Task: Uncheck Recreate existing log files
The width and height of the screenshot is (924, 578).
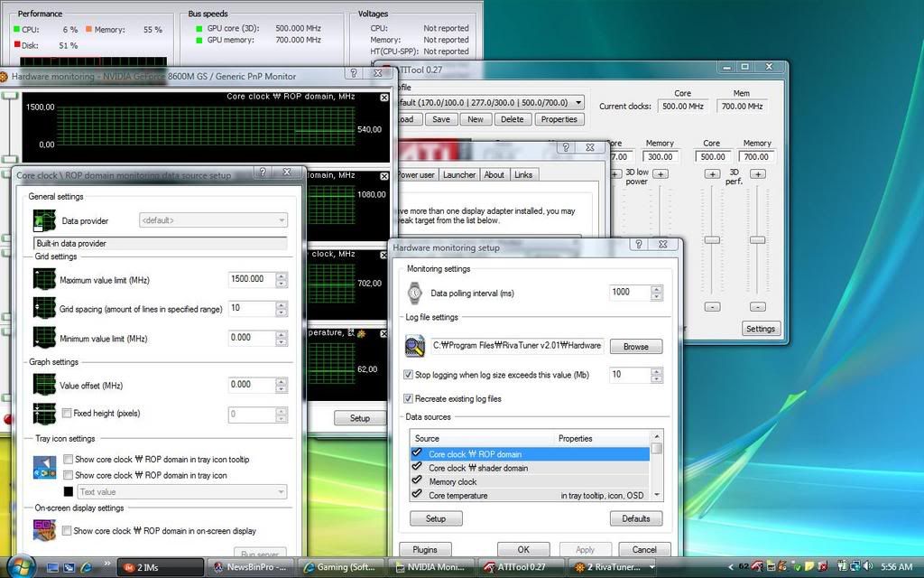Action: (408, 398)
